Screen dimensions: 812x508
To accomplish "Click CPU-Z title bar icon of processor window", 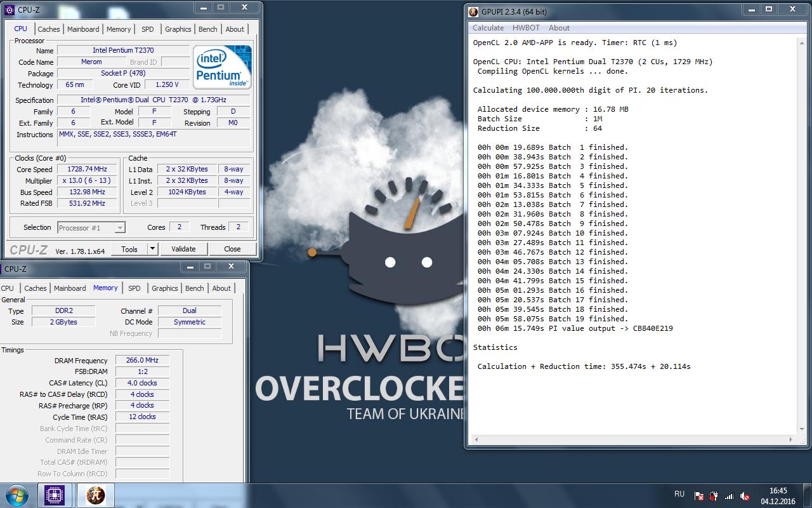I will [9, 10].
